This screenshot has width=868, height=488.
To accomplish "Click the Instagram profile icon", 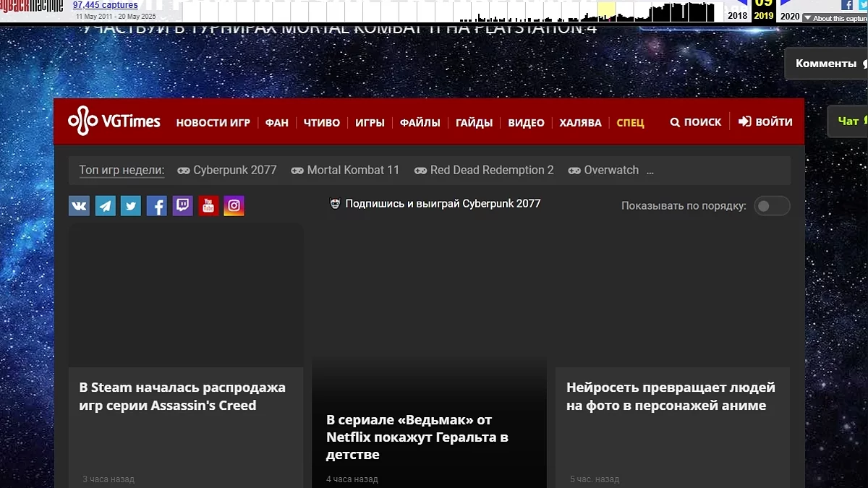I will 234,206.
